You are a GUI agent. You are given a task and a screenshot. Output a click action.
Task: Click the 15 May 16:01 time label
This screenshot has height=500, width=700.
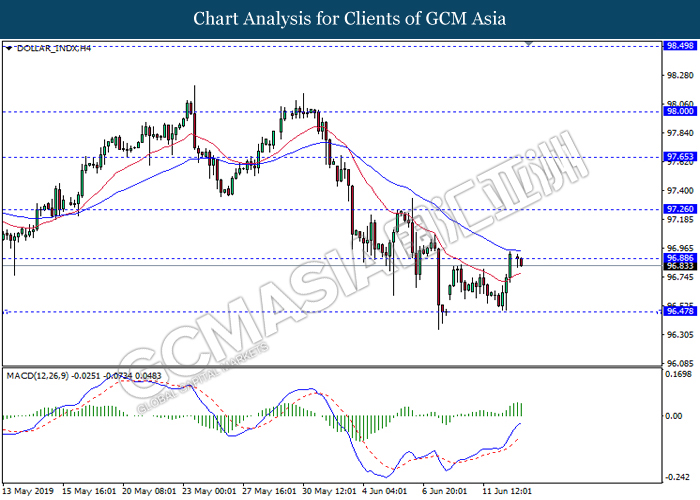pos(88,491)
